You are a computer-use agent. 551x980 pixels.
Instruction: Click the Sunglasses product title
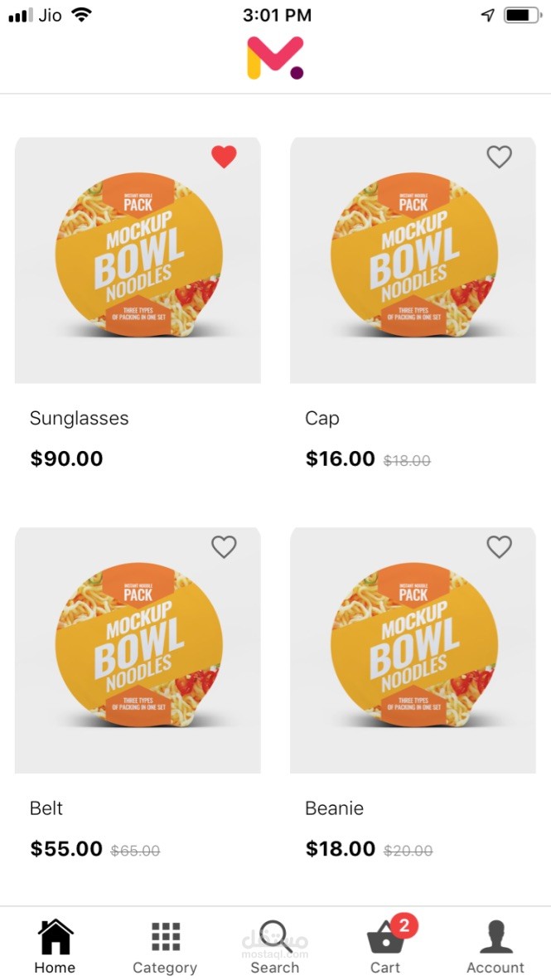[x=80, y=418]
